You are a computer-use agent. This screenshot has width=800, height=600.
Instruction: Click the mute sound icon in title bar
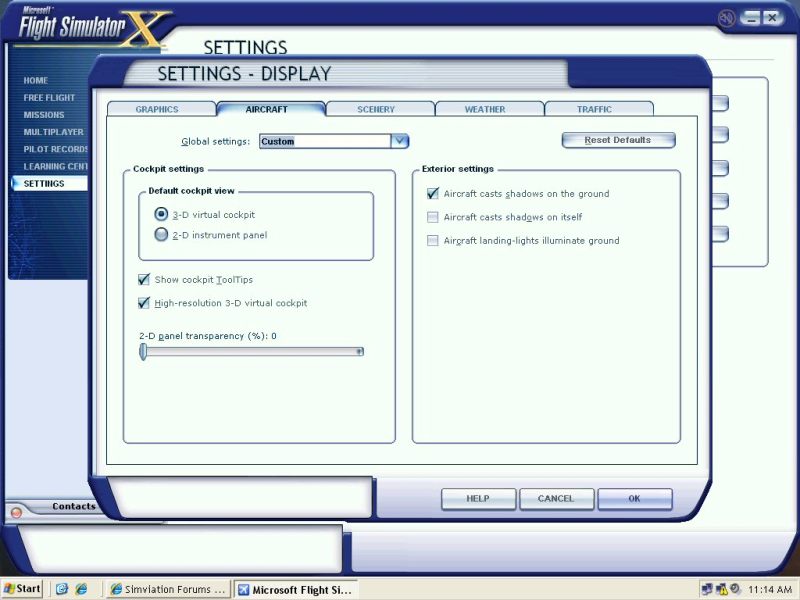[726, 17]
